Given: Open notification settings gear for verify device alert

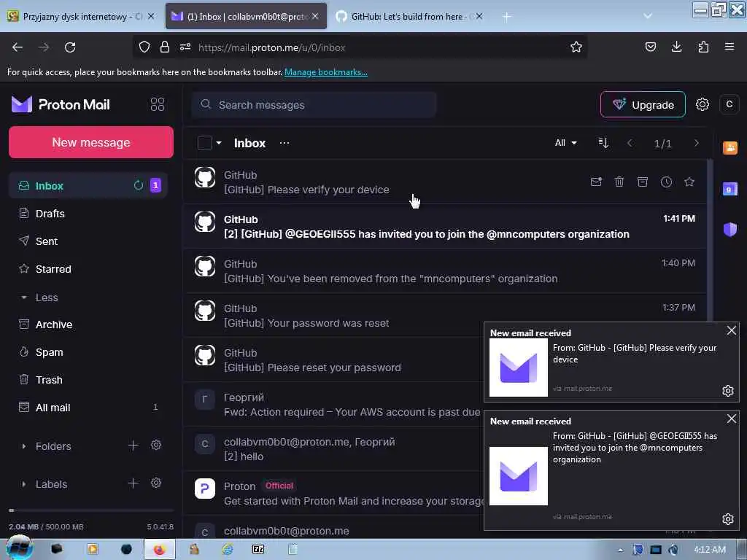Looking at the screenshot, I should click(x=727, y=391).
